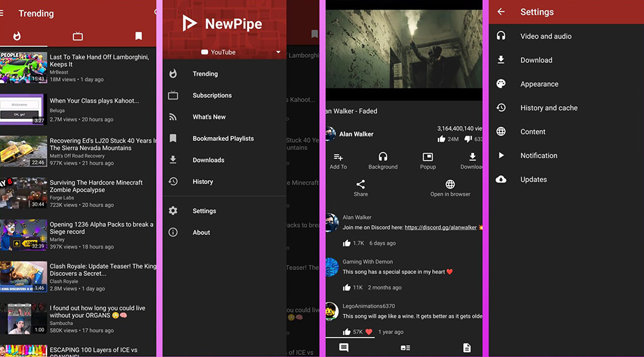Open Appearance settings
The width and height of the screenshot is (644, 357).
coord(539,84)
